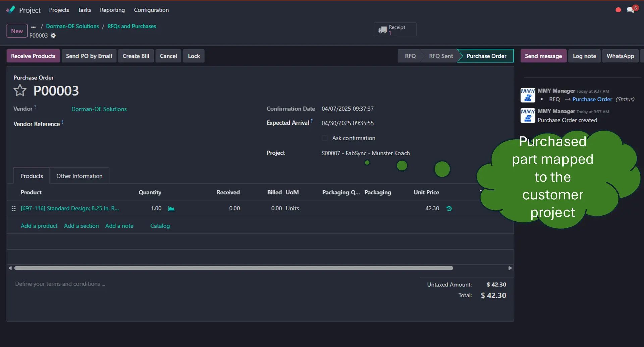Viewport: 644px width, 347px height.
Task: Open the conversations icon with 5 notifications
Action: tap(631, 10)
